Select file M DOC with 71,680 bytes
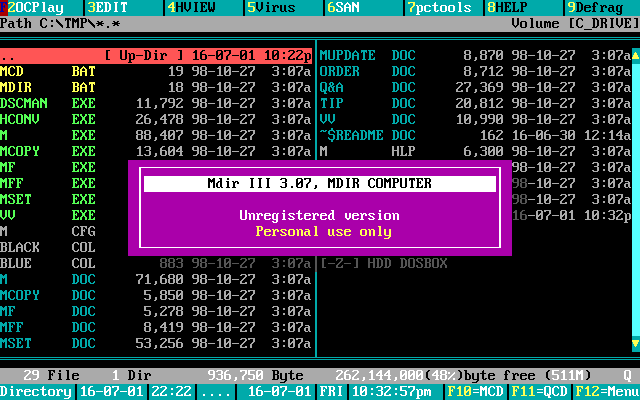640x400 pixels. pos(156,279)
